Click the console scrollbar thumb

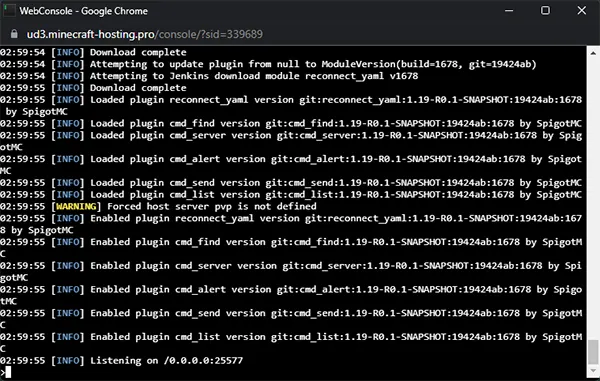[x=593, y=352]
